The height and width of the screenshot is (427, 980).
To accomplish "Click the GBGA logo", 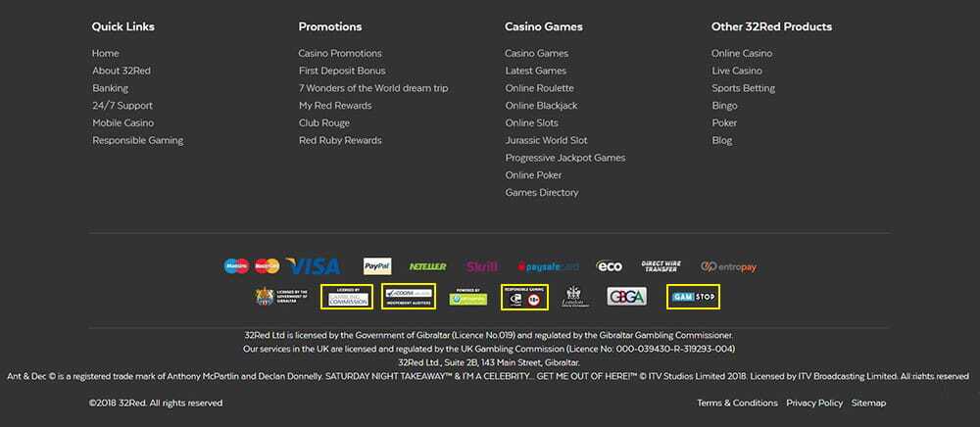I will 626,297.
